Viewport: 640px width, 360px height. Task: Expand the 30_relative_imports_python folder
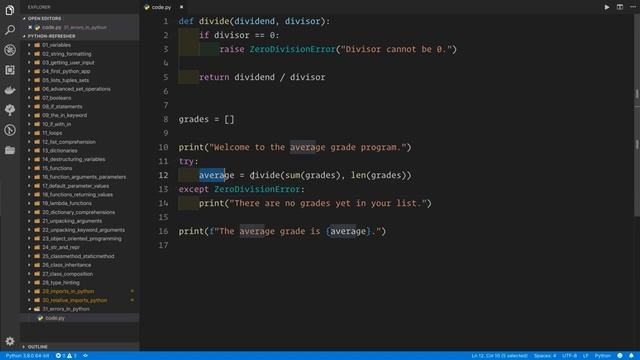[75, 300]
